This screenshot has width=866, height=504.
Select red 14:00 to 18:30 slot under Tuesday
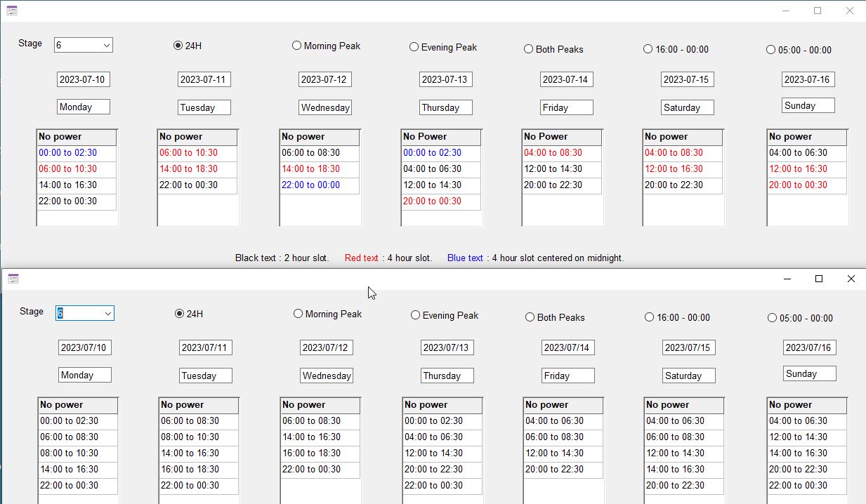click(x=189, y=169)
